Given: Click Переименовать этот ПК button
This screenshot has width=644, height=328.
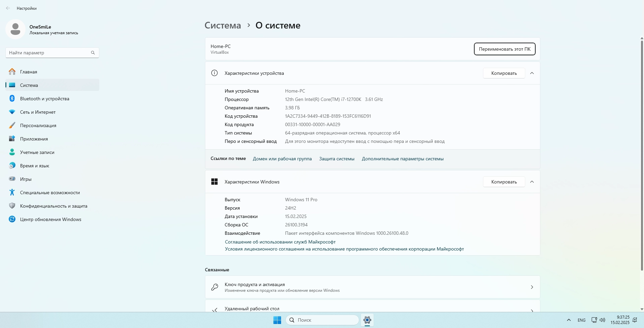Looking at the screenshot, I should click(504, 49).
